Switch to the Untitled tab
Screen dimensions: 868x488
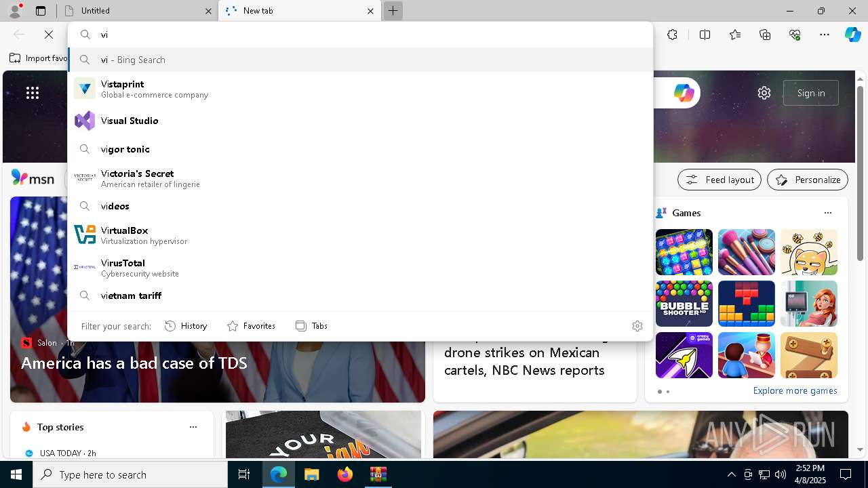pyautogui.click(x=138, y=11)
